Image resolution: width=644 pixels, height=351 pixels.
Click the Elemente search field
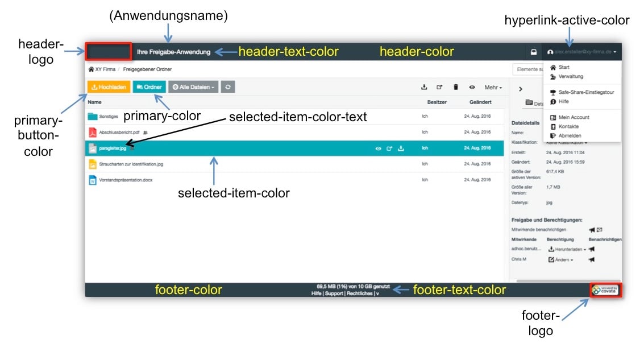(x=528, y=69)
